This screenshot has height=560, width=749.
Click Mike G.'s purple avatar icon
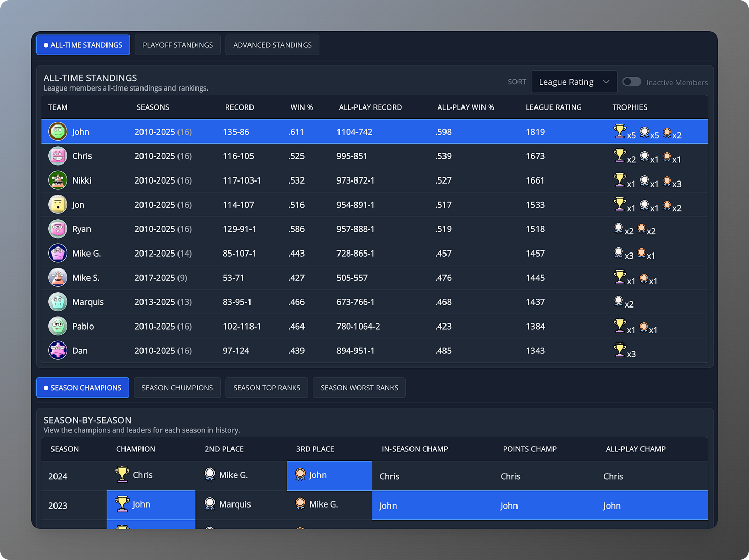click(58, 254)
